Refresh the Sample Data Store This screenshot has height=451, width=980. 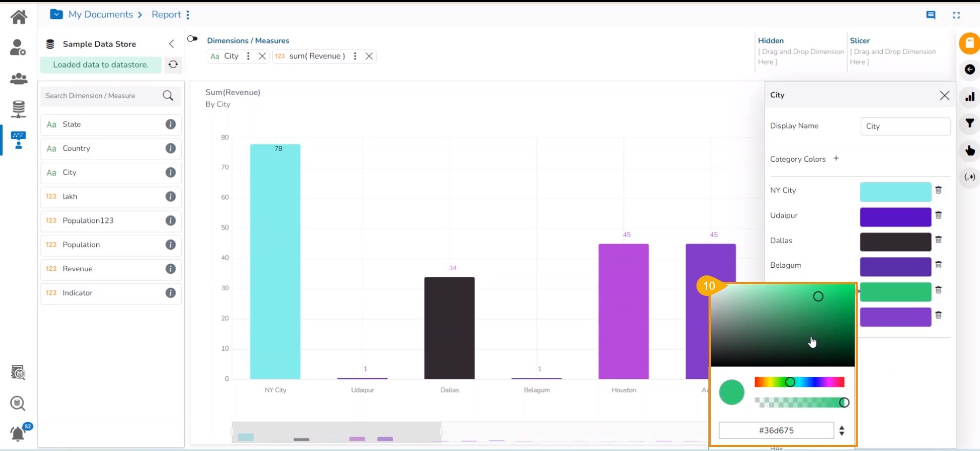pos(173,65)
